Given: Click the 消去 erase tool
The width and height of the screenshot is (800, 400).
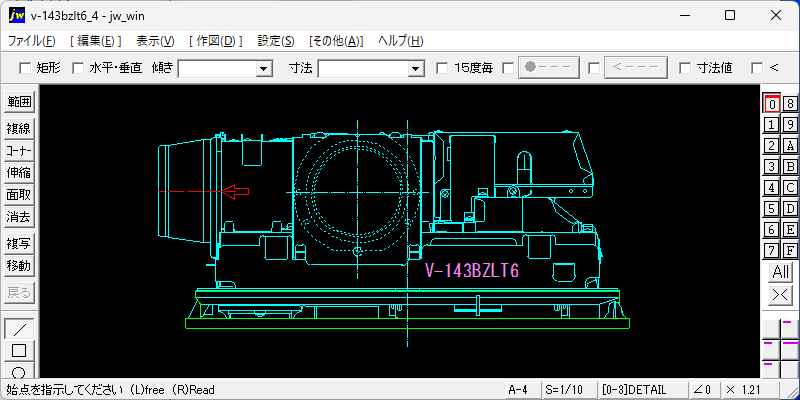Looking at the screenshot, I should [x=19, y=217].
